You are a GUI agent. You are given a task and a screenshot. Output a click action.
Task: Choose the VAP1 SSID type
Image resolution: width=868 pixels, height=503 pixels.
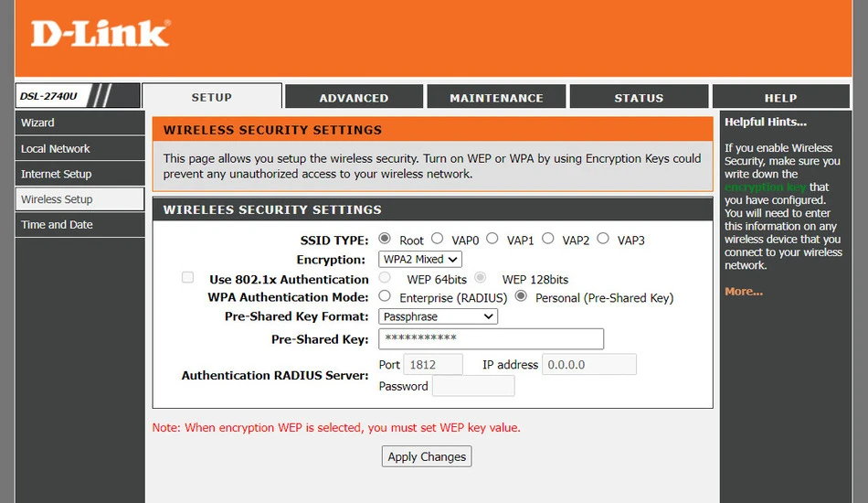pos(492,238)
